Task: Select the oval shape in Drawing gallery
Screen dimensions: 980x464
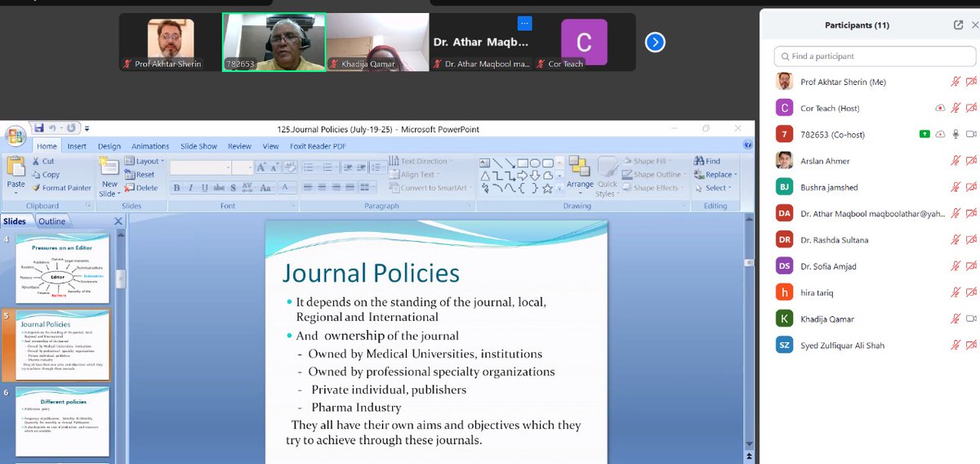Action: [x=536, y=162]
